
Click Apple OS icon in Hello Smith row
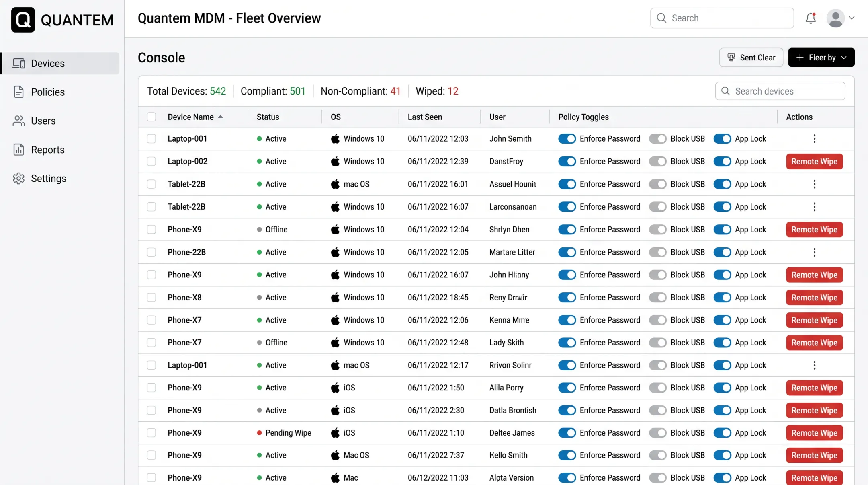tap(335, 455)
